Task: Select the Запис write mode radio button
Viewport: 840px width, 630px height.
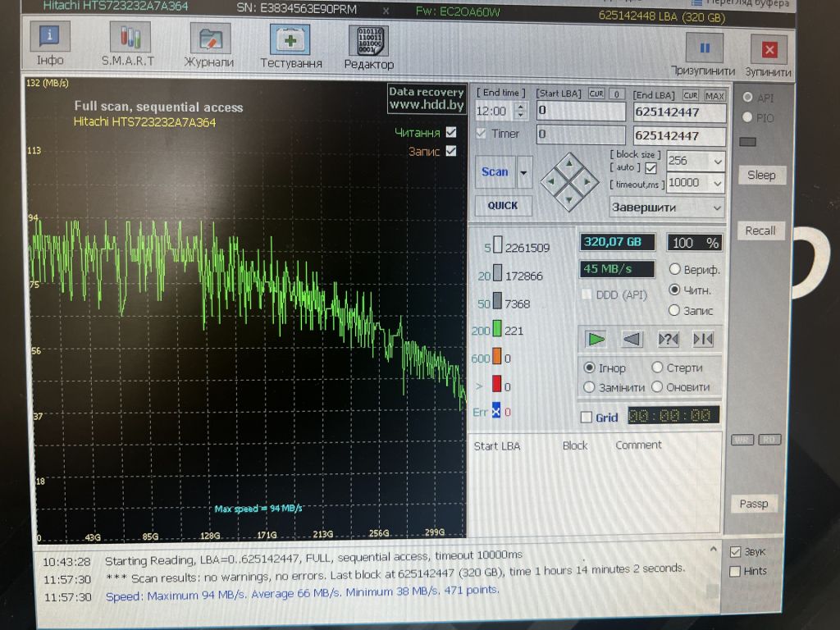Action: coord(674,310)
